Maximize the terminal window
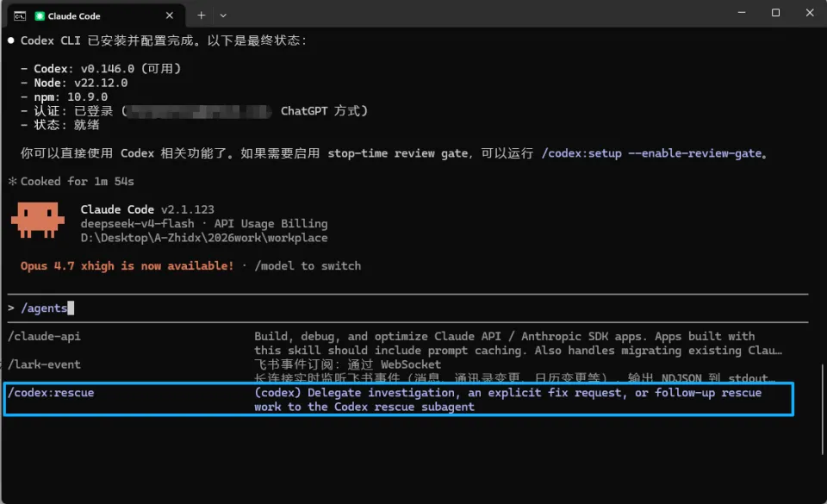827x504 pixels. [x=775, y=13]
